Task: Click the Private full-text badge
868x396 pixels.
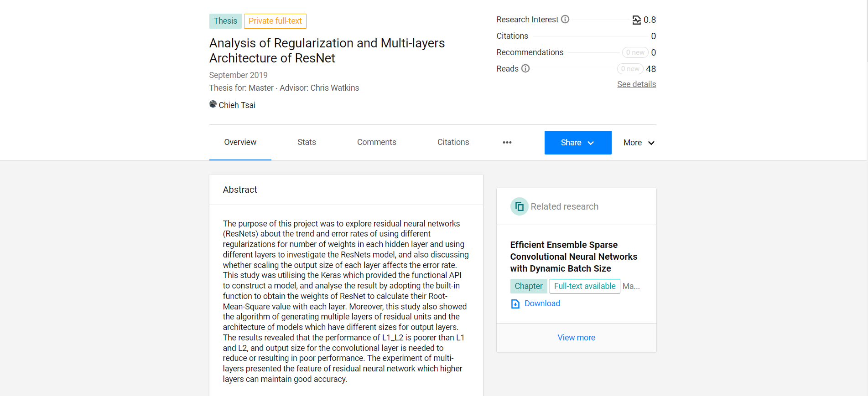Action: point(275,21)
